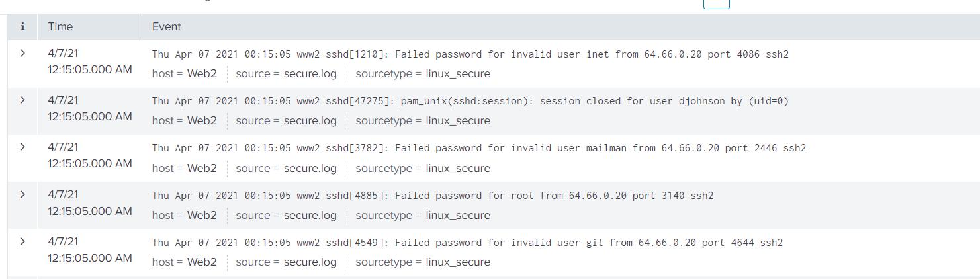Expand the invalid user git event row
This screenshot has width=980, height=279.
(x=22, y=241)
